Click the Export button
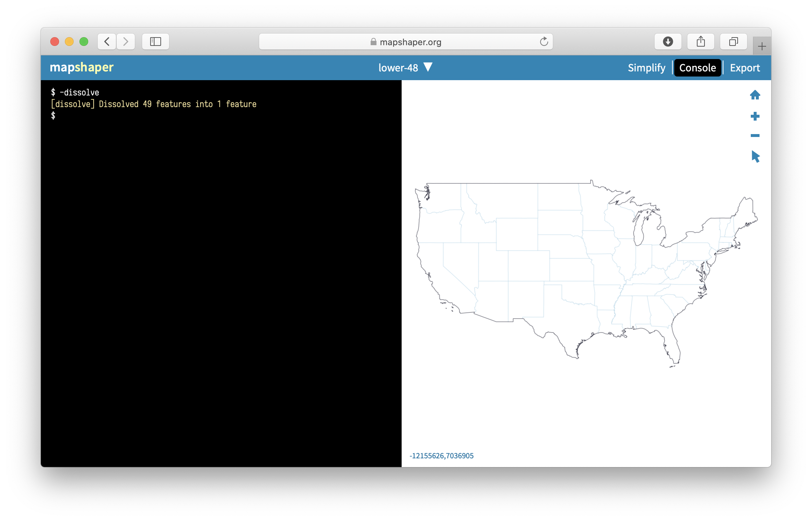Viewport: 812px width, 521px height. pos(745,67)
